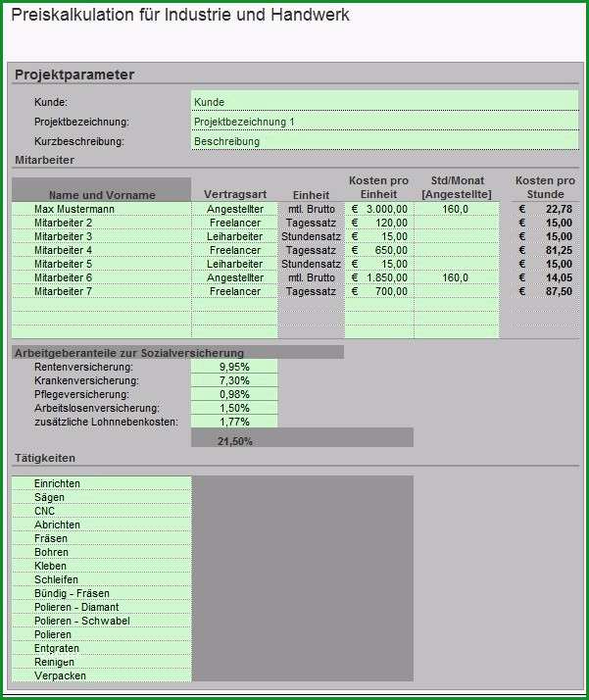Click Std/Monat cell for Max Mustermann
The height and width of the screenshot is (700, 589).
(457, 209)
